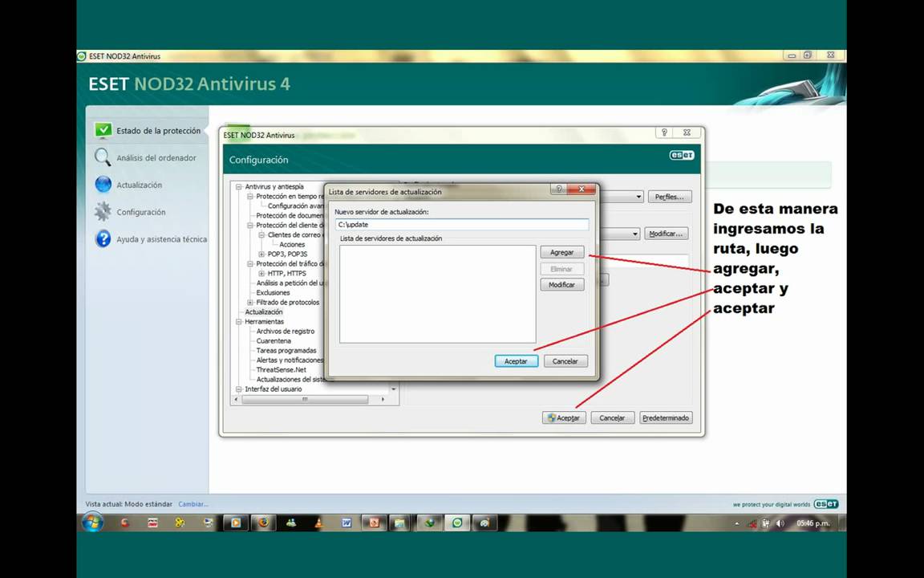
Task: Click the ESET green eye taskbar icon
Action: (456, 523)
